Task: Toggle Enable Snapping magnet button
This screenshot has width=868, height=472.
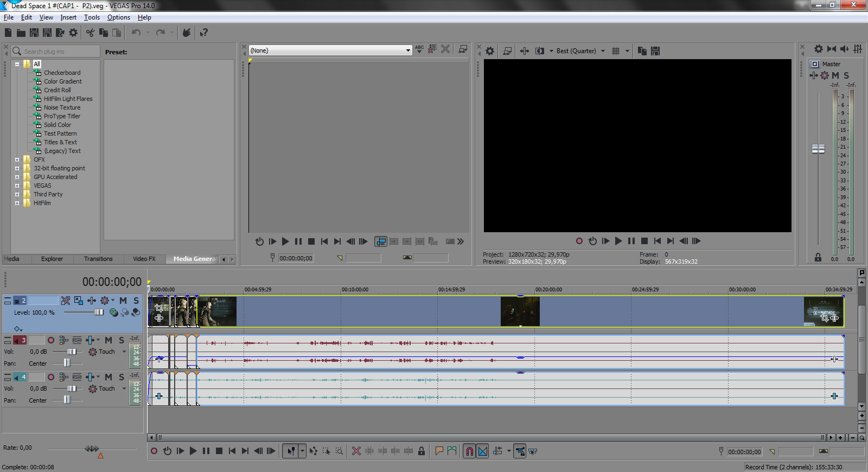Action: (x=470, y=451)
